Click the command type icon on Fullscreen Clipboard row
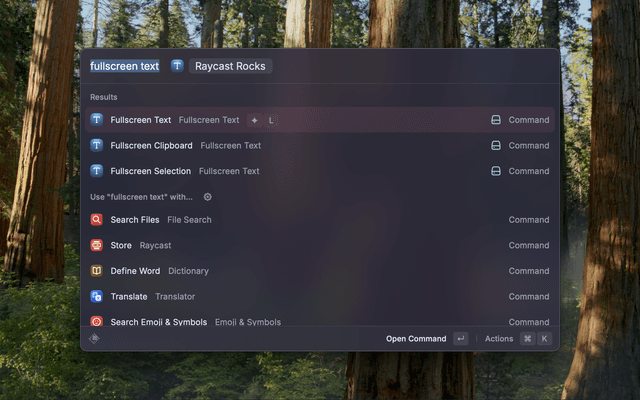The image size is (640, 400). tap(495, 145)
